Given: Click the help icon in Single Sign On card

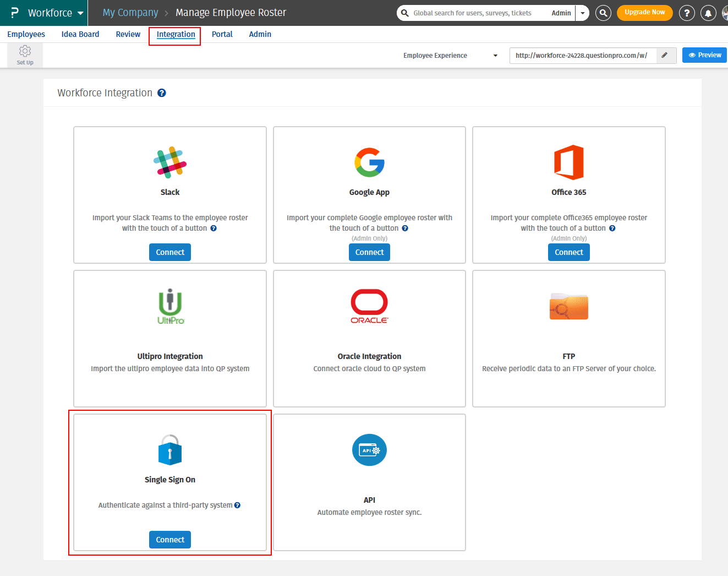Looking at the screenshot, I should 237,506.
